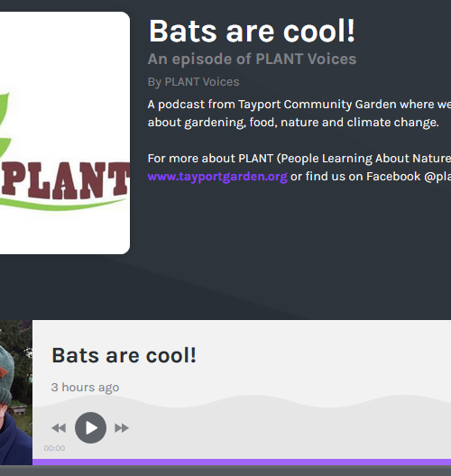Click the purple progress bar under the player
451x476 pixels.
[242, 462]
